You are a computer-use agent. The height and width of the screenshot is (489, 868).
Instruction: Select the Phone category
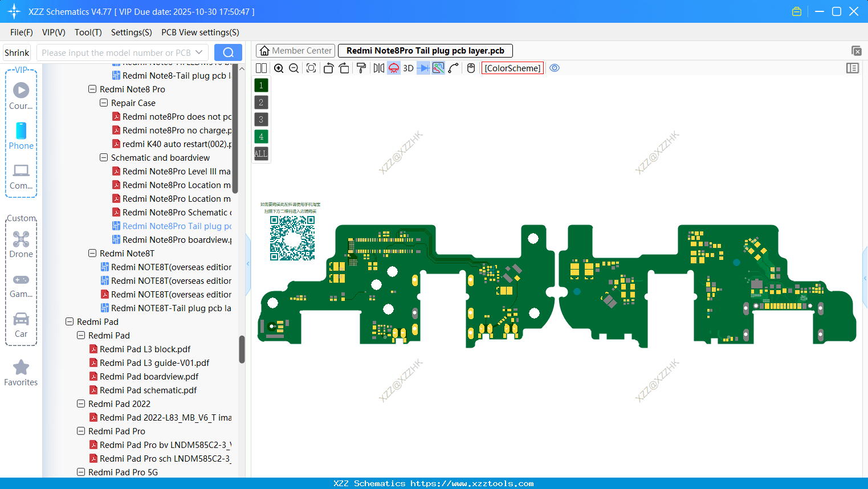point(21,136)
